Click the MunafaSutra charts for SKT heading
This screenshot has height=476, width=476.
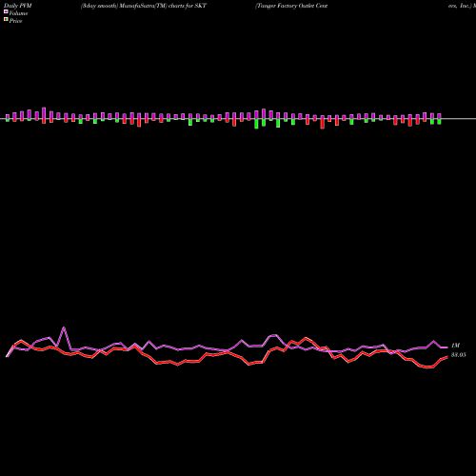[144, 6]
